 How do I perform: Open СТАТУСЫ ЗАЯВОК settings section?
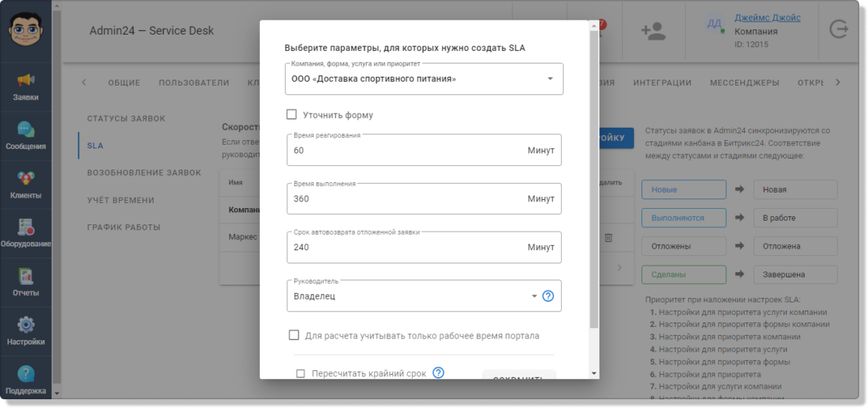tap(126, 119)
